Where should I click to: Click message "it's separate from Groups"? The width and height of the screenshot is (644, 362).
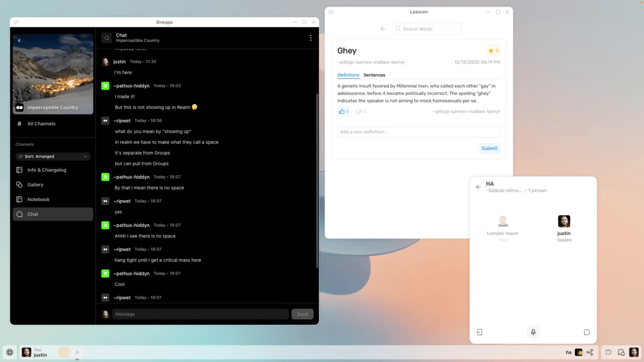coord(142,153)
